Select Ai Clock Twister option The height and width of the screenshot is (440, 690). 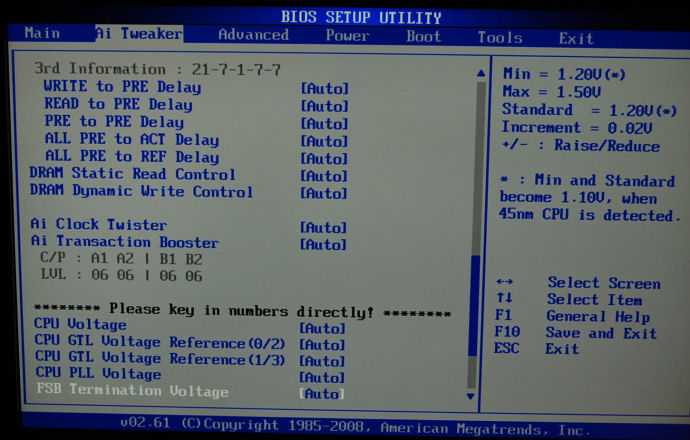99,224
